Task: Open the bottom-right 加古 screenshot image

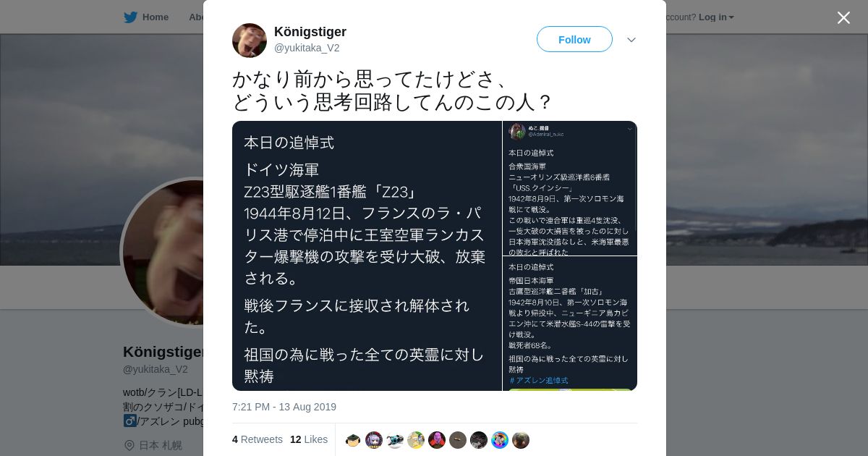Action: (x=570, y=324)
